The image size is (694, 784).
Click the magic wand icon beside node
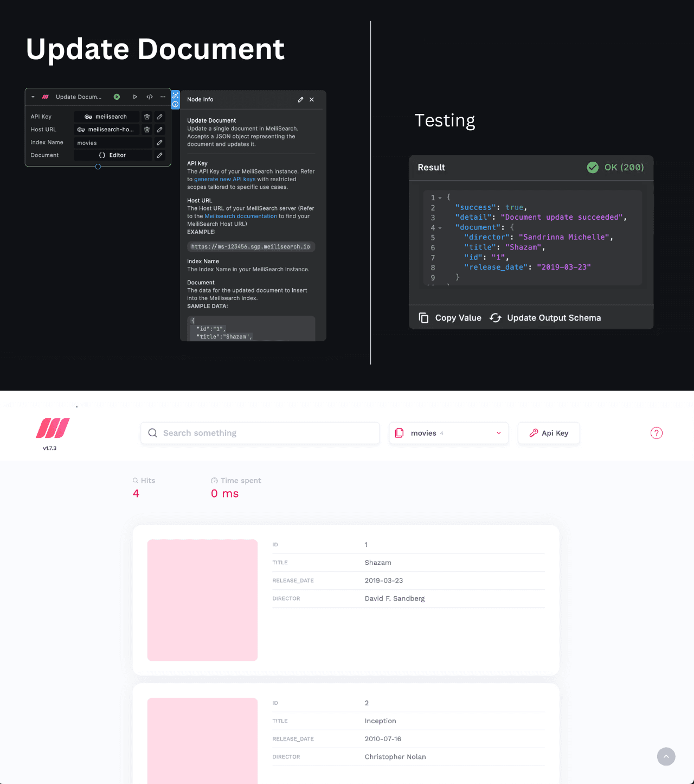176,95
